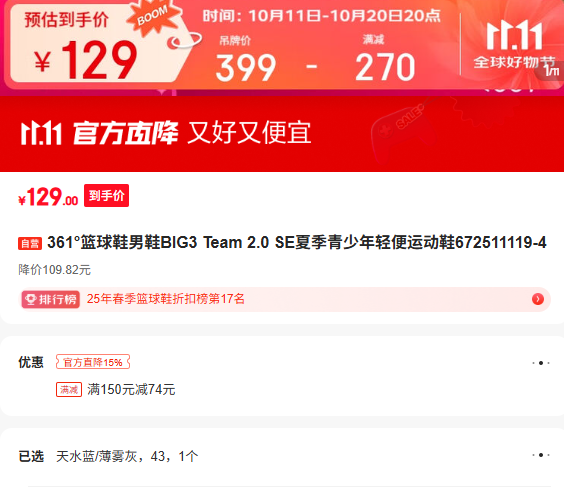Viewport: 564px width, 499px height.
Task: Open 25年春季篮球鞋折扣榜第17名 ranking row
Action: (x=285, y=299)
